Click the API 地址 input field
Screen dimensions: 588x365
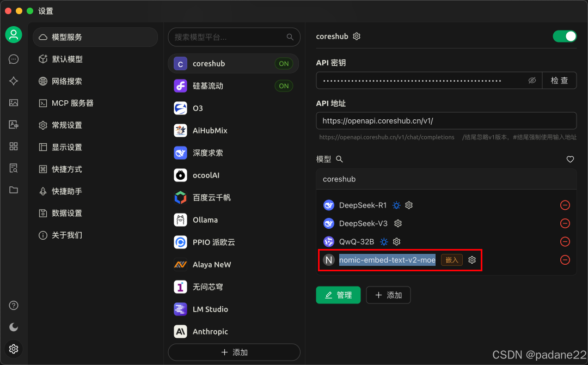click(446, 121)
